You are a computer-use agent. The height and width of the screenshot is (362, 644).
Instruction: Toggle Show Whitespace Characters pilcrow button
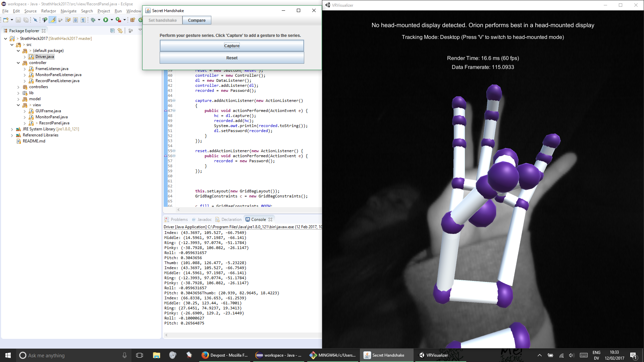[x=83, y=20]
